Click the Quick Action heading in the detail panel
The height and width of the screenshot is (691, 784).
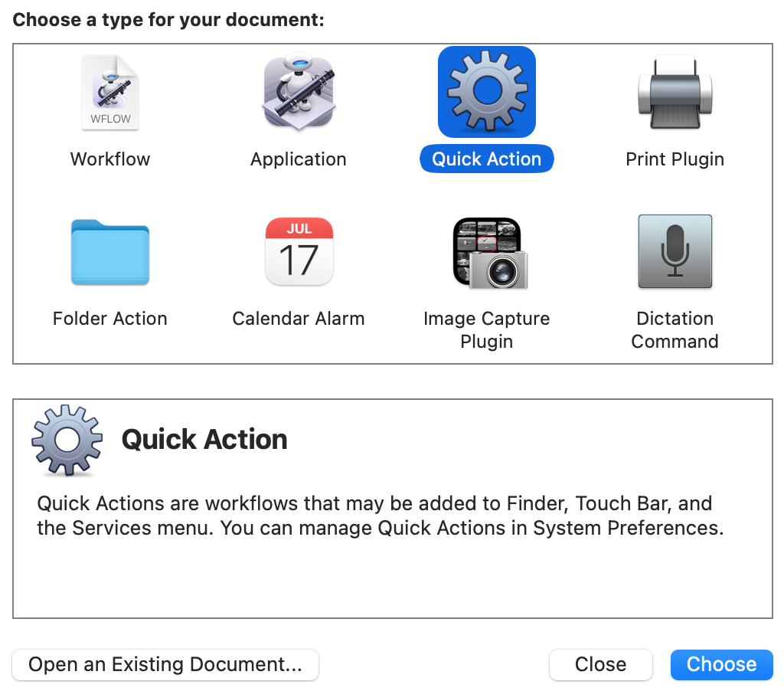(204, 439)
